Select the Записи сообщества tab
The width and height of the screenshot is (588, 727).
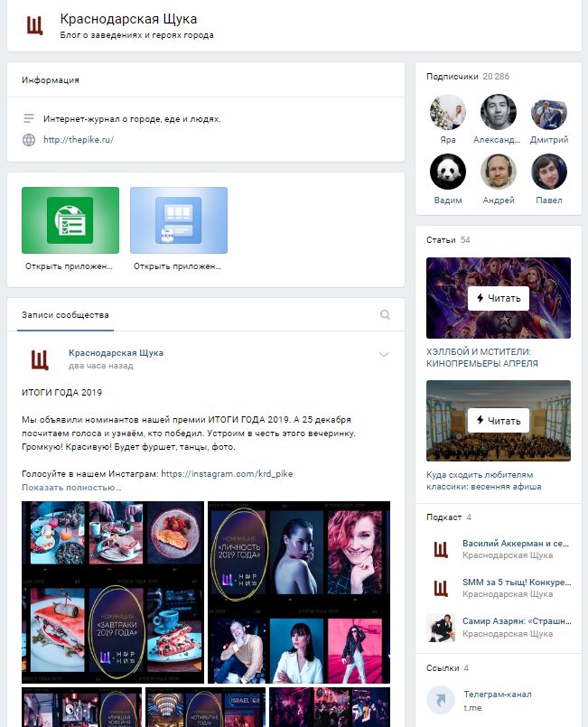tap(65, 315)
